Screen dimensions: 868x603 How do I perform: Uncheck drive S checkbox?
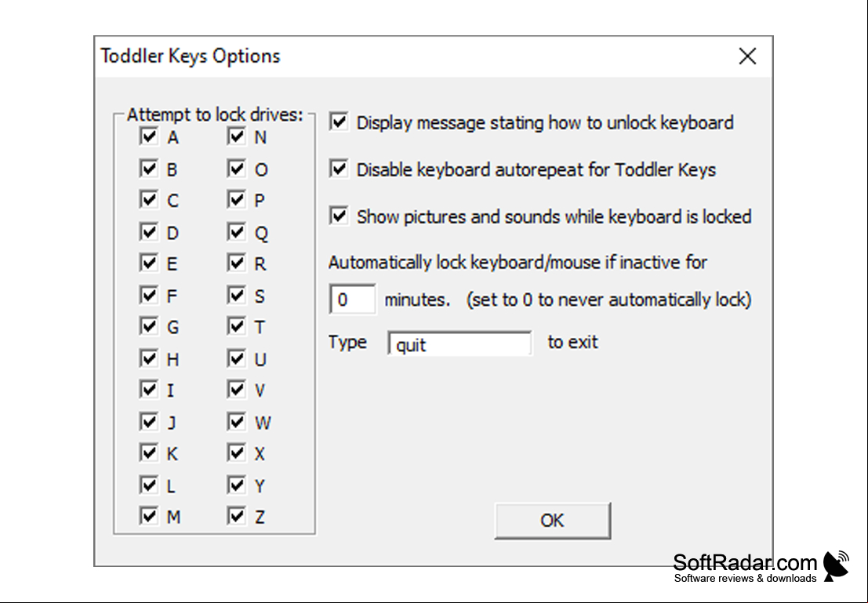click(x=236, y=295)
